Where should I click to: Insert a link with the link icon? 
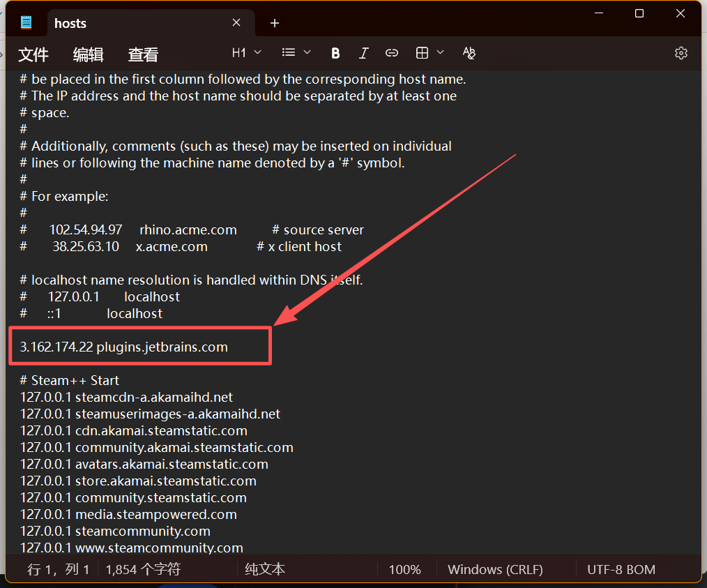click(392, 53)
